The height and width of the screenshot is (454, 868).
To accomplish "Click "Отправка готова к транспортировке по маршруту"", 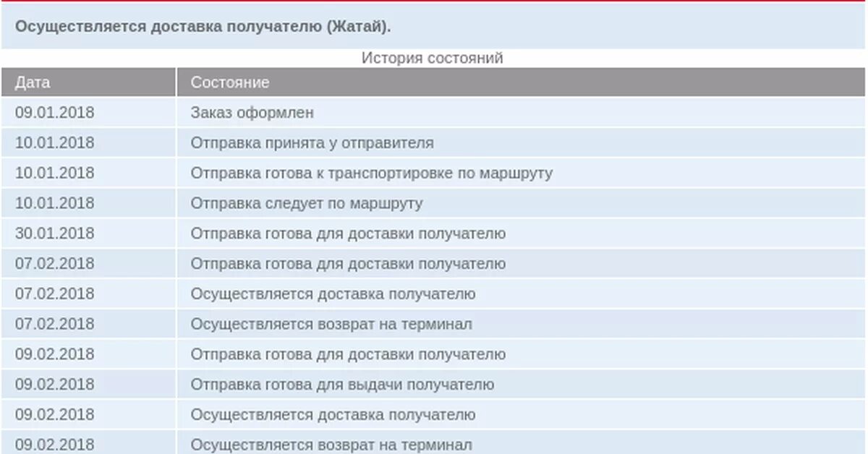I will tap(372, 174).
